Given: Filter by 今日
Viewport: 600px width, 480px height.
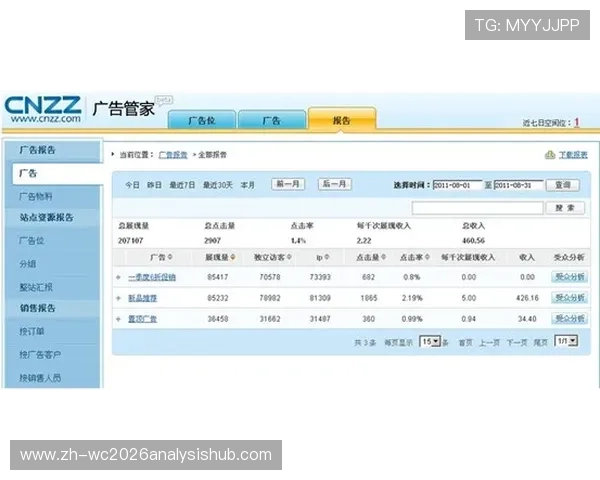Looking at the screenshot, I should (x=132, y=185).
